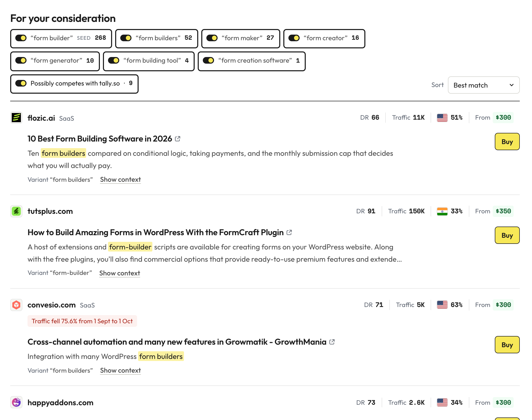
Task: Open the Growmatik GrowthMania article title
Action: (177, 342)
